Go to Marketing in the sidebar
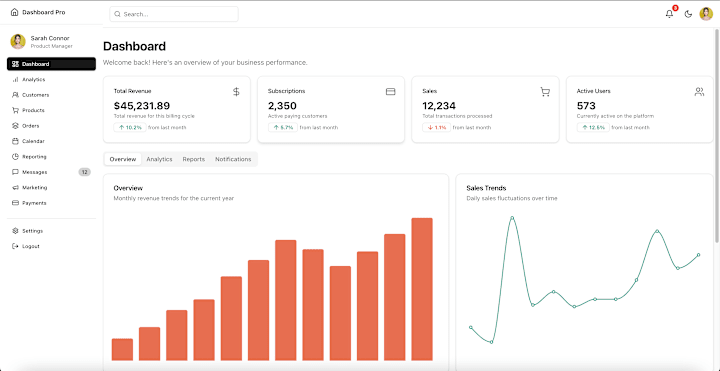The height and width of the screenshot is (371, 720). 51,187
